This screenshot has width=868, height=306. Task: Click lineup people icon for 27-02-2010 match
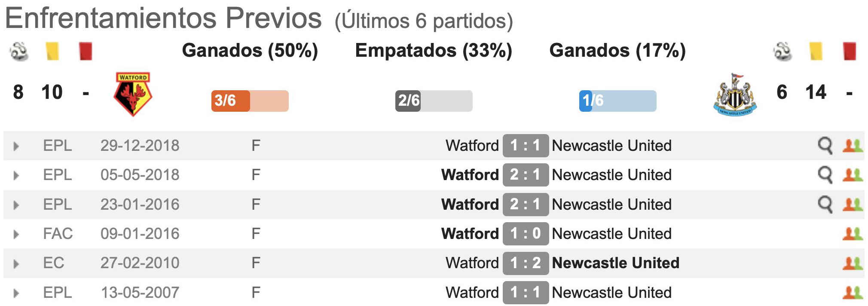(853, 263)
